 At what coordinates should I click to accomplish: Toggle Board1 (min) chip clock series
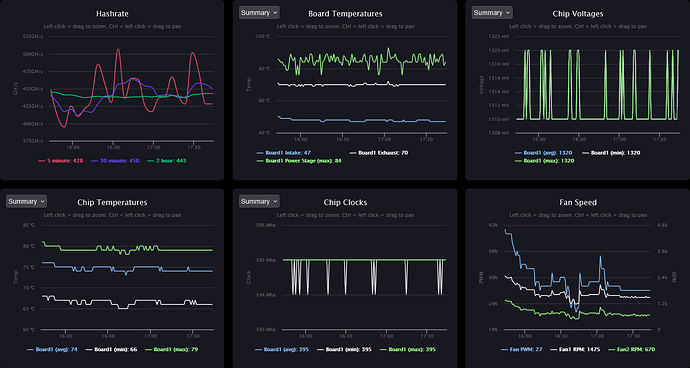click(344, 350)
